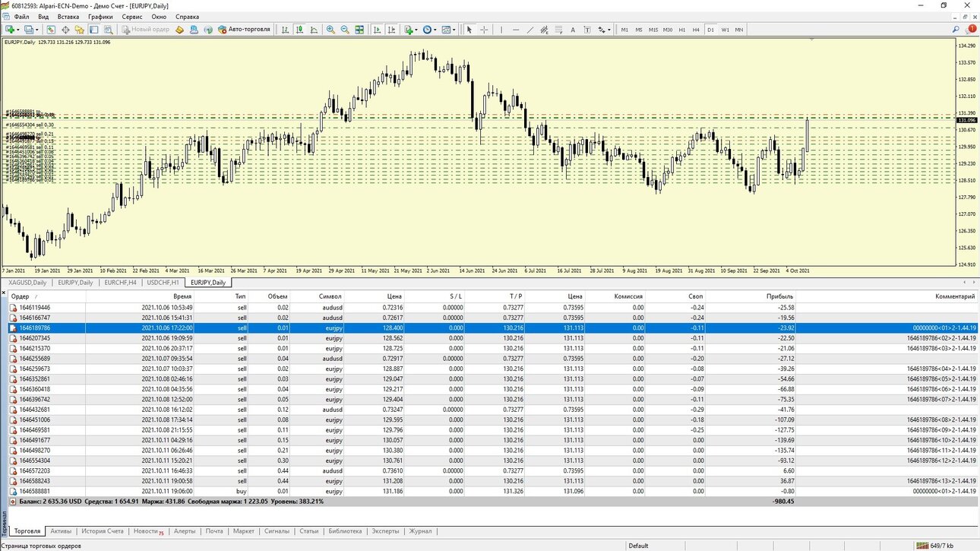Image resolution: width=980 pixels, height=551 pixels.
Task: Expand the templates dropdown
Action: pos(454,30)
